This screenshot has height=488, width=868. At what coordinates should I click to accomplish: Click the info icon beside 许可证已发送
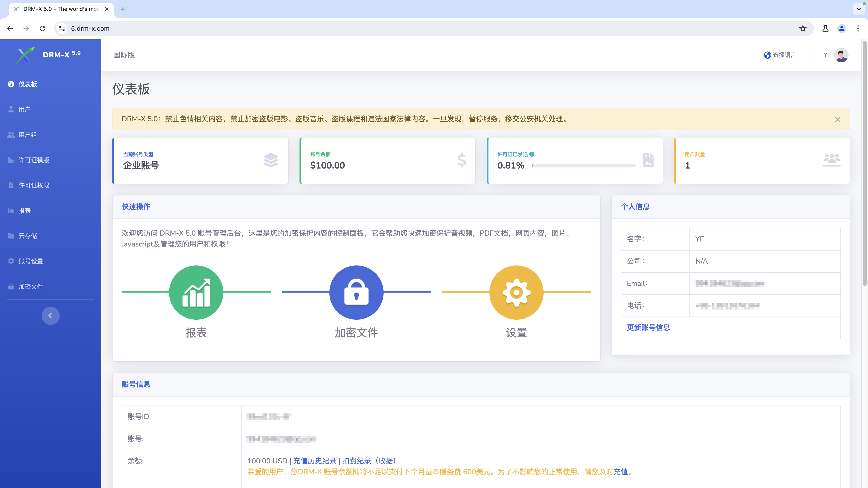[532, 154]
